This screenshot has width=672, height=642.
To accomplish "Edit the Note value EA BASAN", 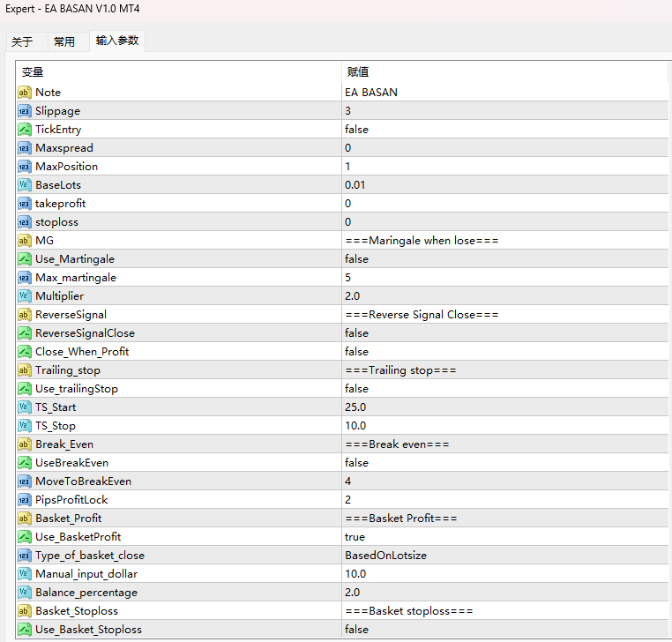I will click(x=504, y=92).
